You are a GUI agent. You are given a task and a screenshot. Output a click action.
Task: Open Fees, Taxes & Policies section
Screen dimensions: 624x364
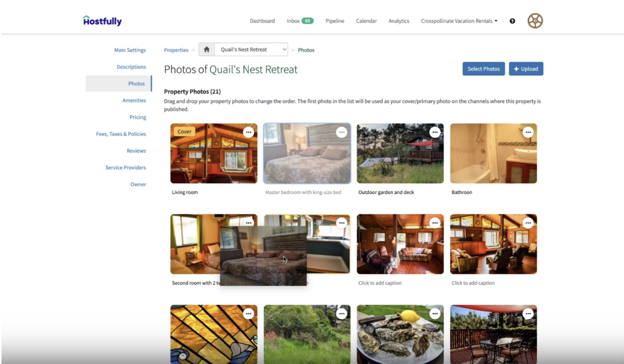pyautogui.click(x=121, y=134)
